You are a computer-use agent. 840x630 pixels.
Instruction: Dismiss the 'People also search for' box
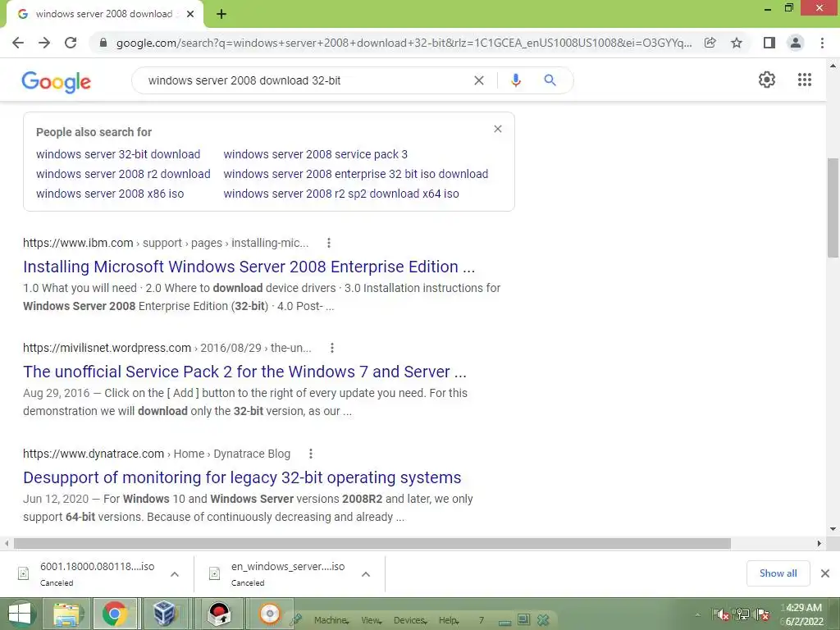(498, 129)
